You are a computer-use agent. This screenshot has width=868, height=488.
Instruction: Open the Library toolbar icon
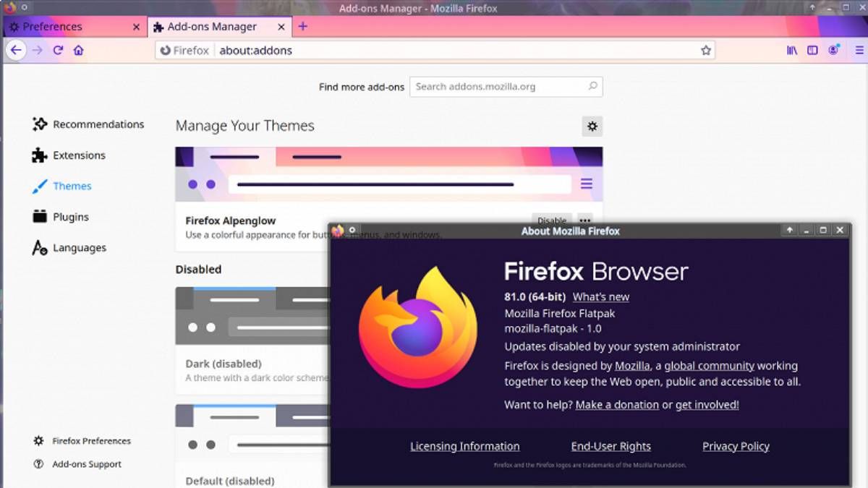[791, 51]
